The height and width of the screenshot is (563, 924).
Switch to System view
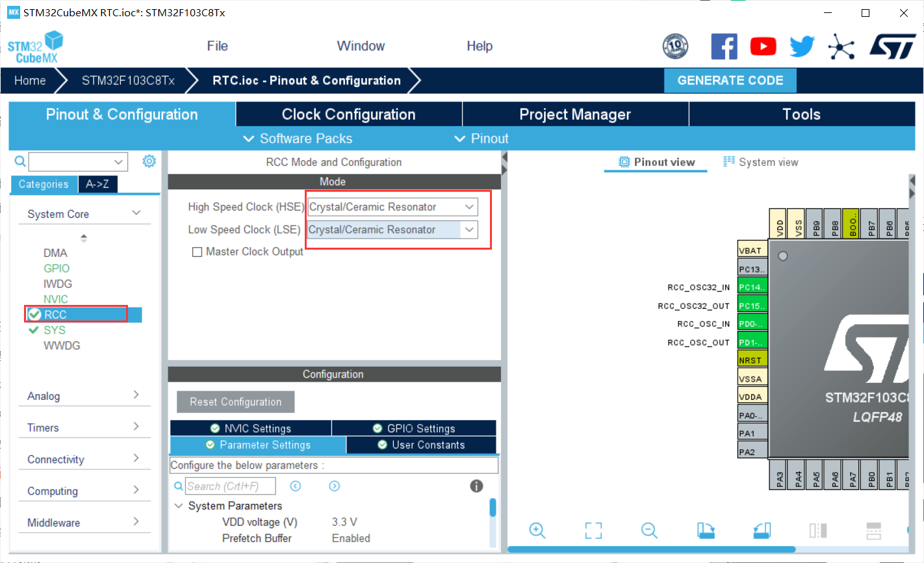(761, 162)
